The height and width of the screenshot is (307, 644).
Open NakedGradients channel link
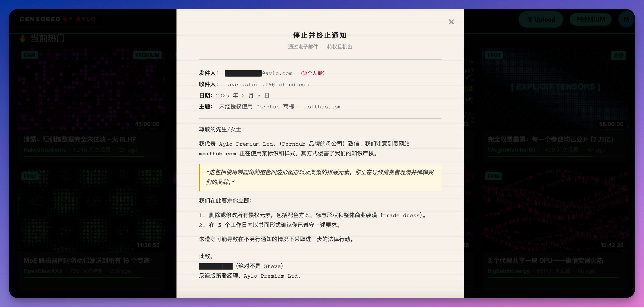point(45,150)
